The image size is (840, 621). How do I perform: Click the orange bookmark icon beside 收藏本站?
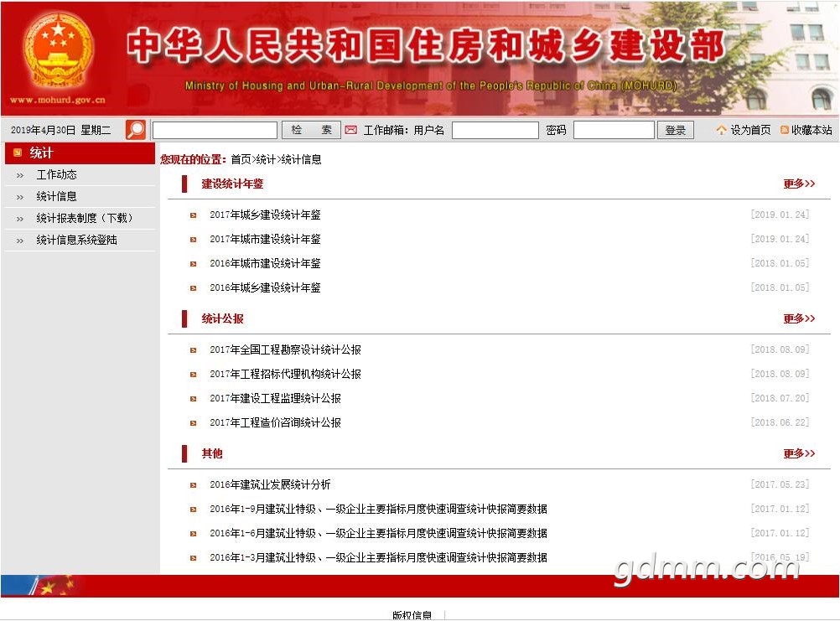click(x=785, y=130)
